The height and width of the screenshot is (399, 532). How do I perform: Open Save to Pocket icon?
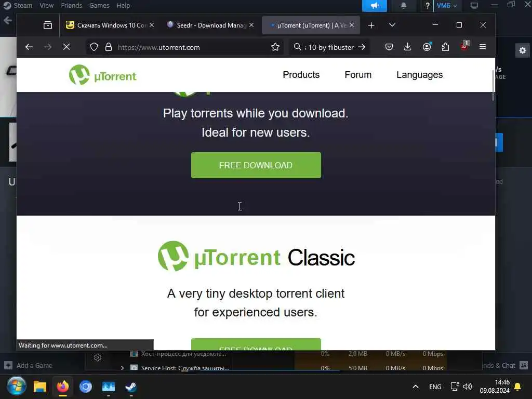coord(389,47)
